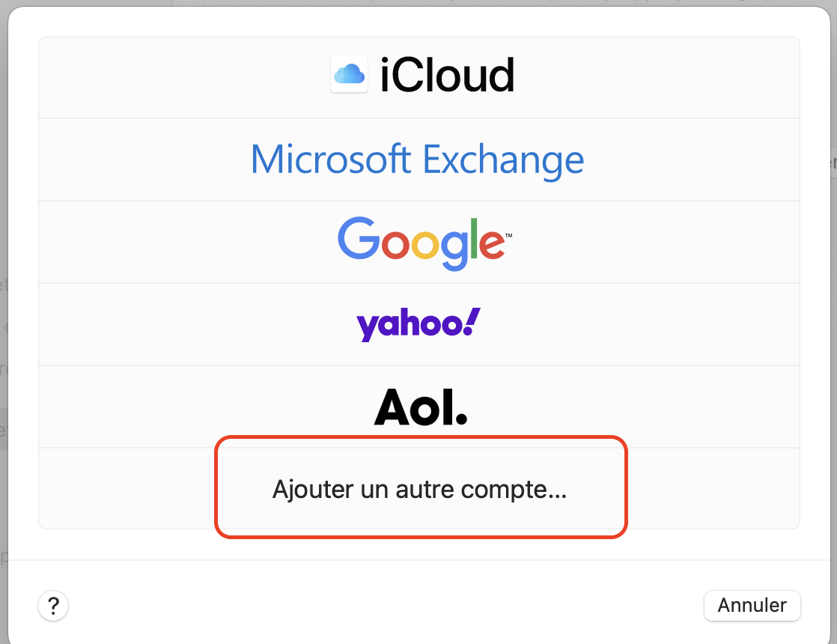Click the word "compte..." in the last row

tap(514, 490)
